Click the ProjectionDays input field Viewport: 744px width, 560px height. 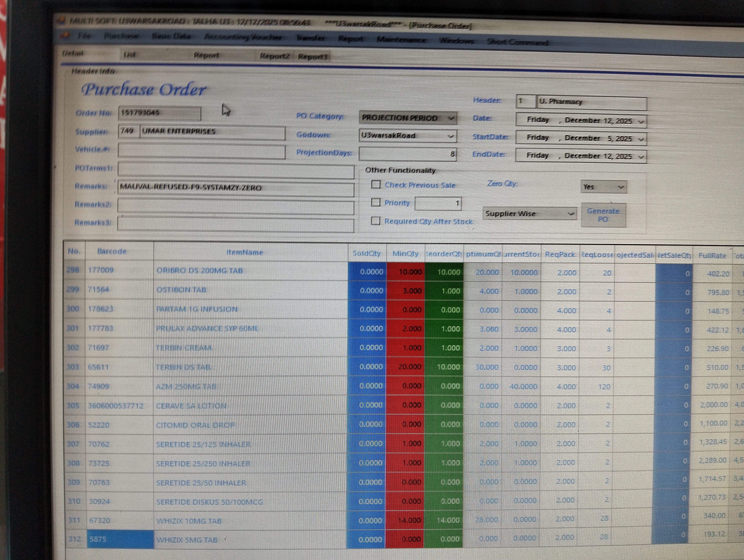click(407, 154)
